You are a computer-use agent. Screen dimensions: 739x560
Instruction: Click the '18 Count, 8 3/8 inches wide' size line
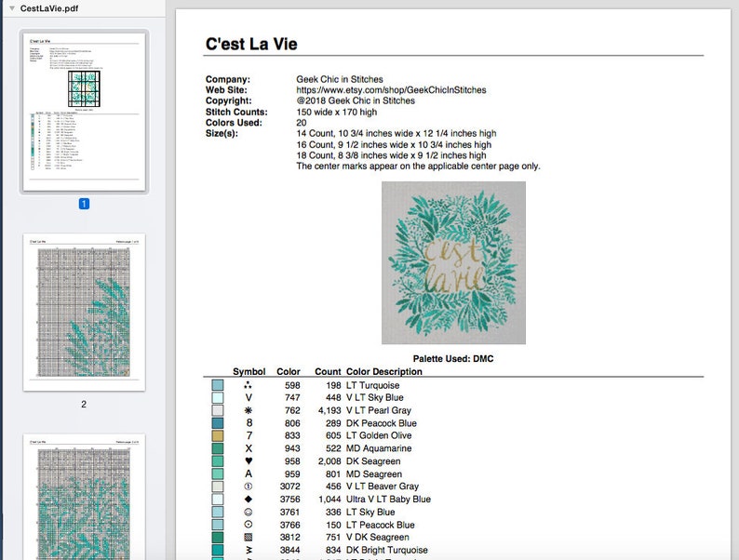391,155
